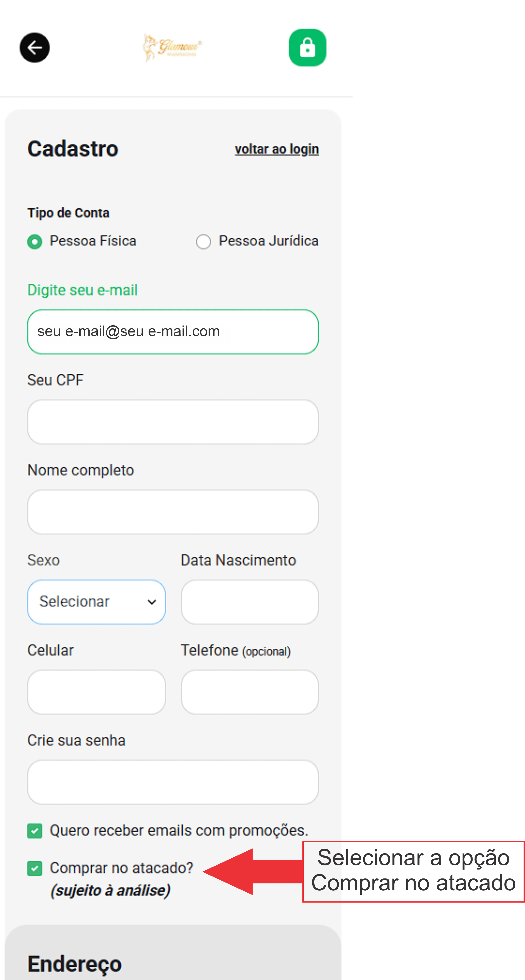525x980 pixels.
Task: Toggle the Comprar no atacado checkbox
Action: (35, 869)
